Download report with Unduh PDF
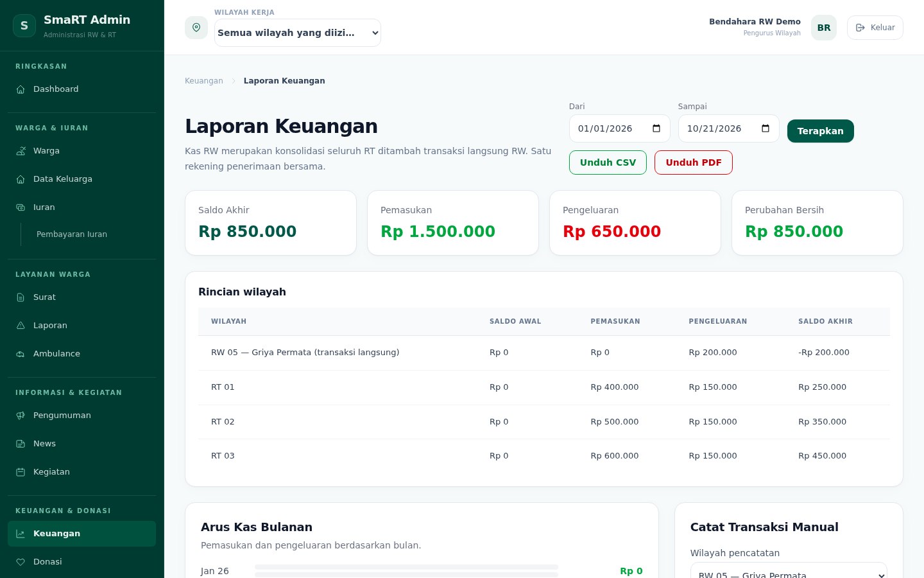 point(694,162)
